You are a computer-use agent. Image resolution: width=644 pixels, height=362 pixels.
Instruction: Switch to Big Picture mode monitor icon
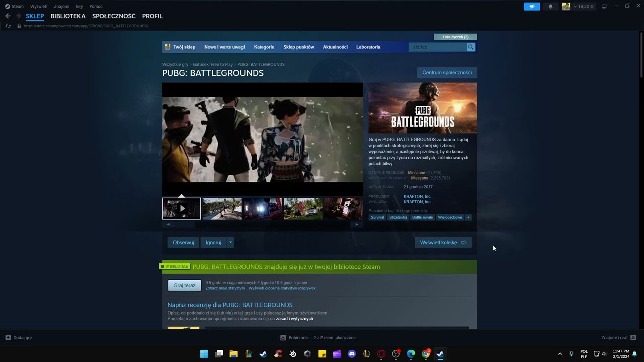click(x=604, y=6)
